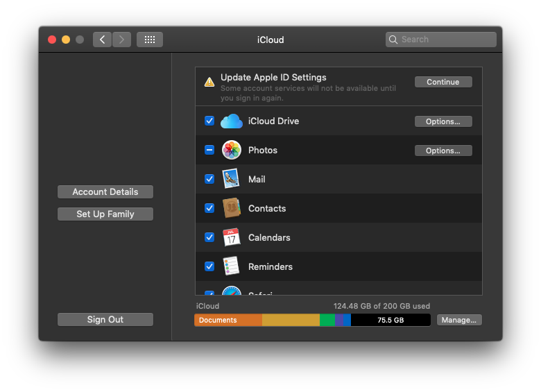Viewport: 541px width, 392px height.
Task: Click the Reminders list icon
Action: pos(231,266)
